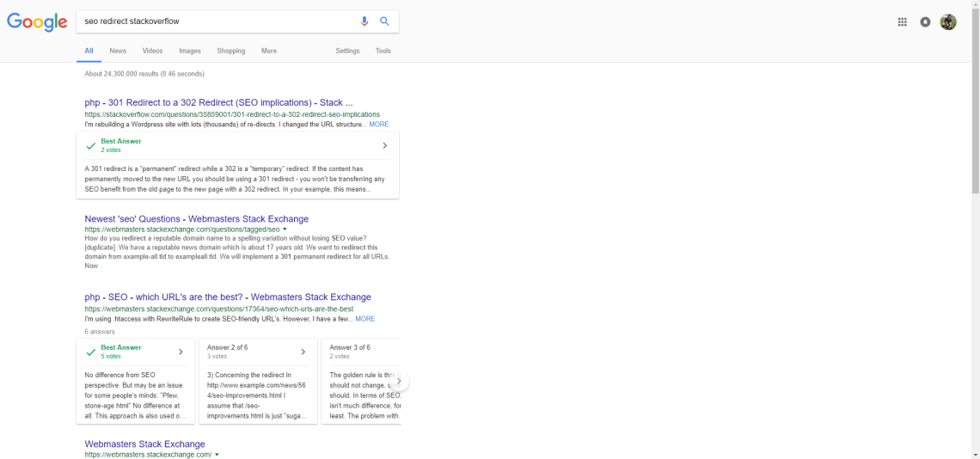The width and height of the screenshot is (980, 459).
Task: Open Newest 'seo' Questions result
Action: click(x=196, y=219)
